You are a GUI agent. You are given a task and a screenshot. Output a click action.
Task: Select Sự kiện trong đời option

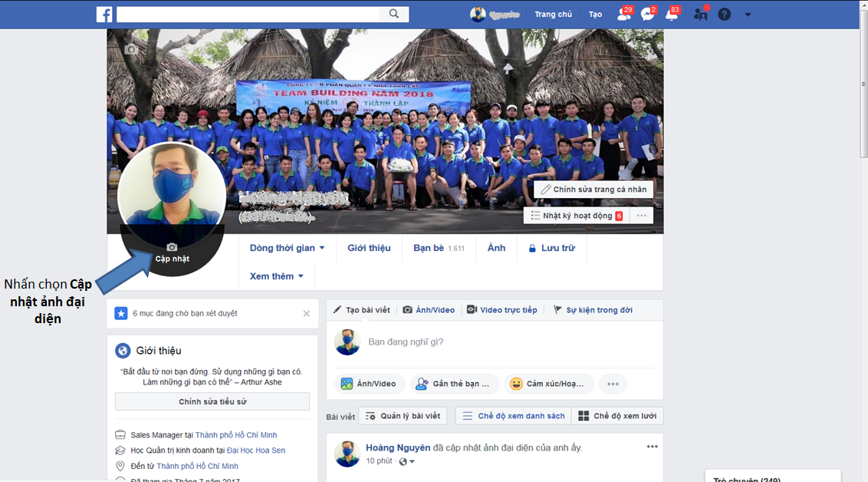click(x=592, y=310)
